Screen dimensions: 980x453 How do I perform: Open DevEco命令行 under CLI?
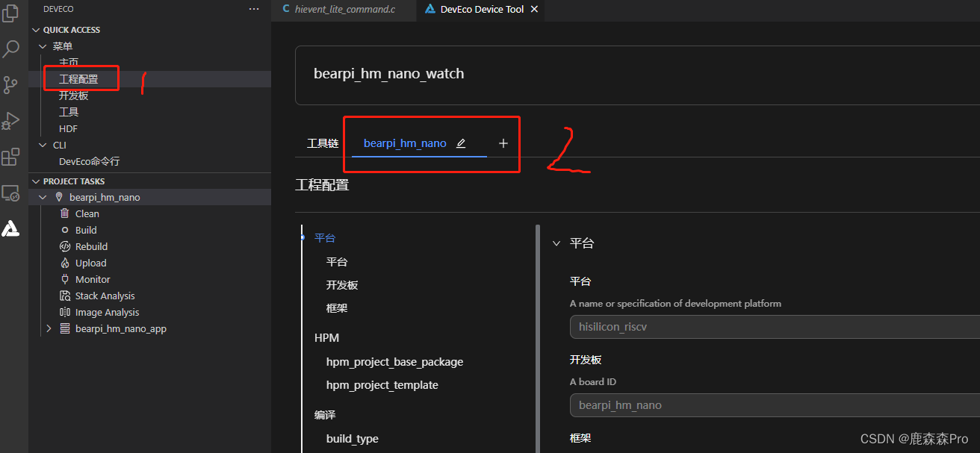pyautogui.click(x=89, y=161)
